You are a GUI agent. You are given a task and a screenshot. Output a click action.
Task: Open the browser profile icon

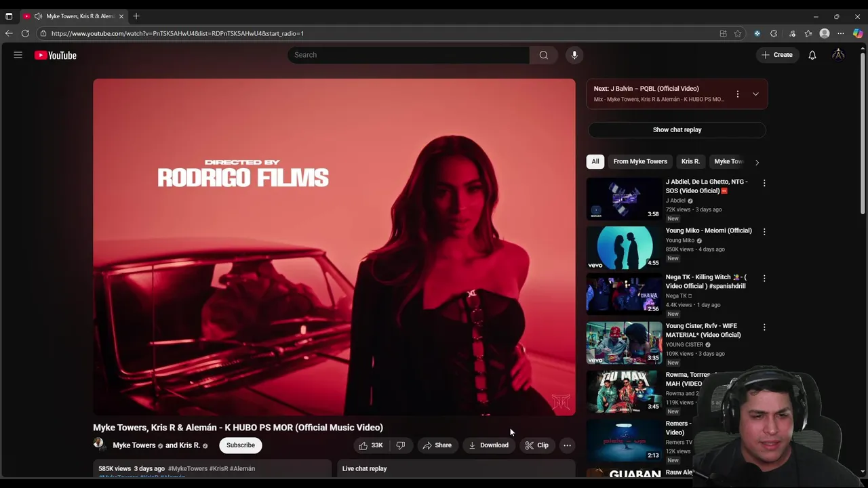point(825,33)
